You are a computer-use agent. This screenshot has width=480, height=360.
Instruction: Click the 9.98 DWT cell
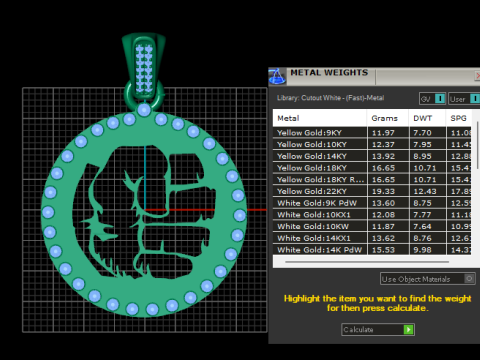tap(427, 250)
